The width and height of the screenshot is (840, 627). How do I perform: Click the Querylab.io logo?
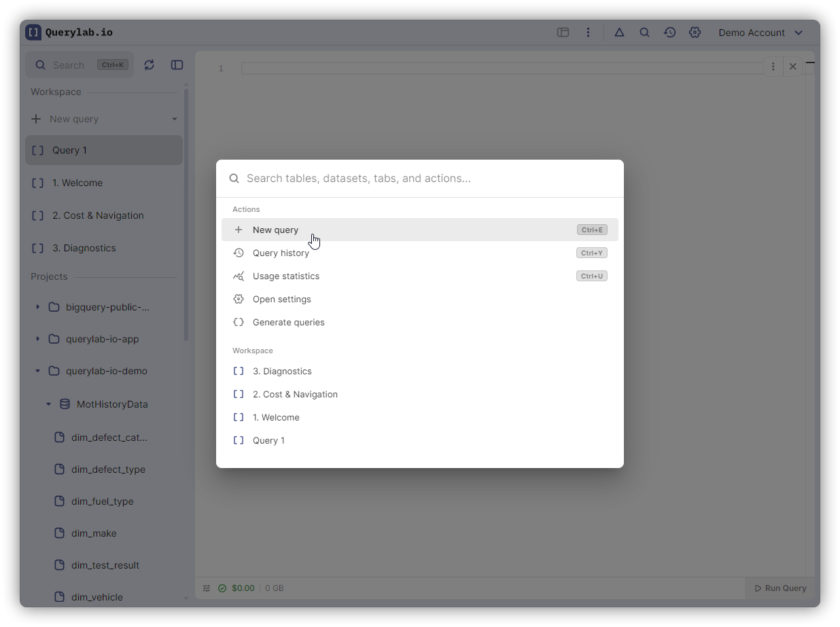click(69, 33)
